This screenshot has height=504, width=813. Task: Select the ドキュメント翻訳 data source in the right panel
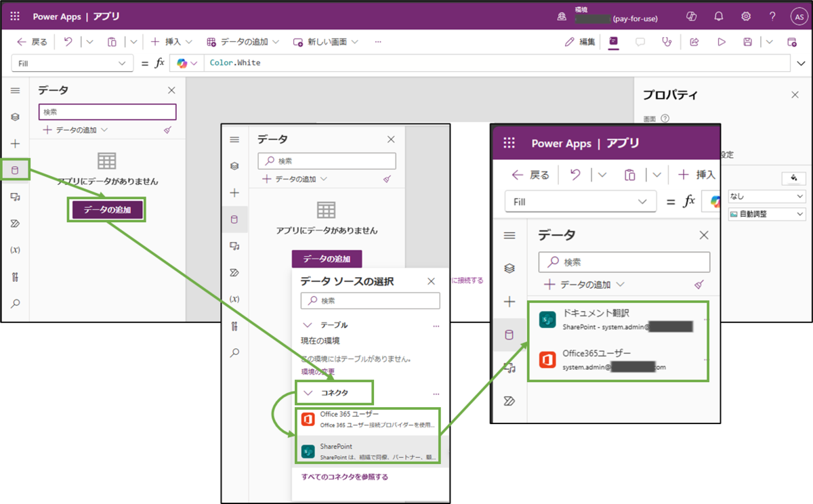[x=619, y=320]
